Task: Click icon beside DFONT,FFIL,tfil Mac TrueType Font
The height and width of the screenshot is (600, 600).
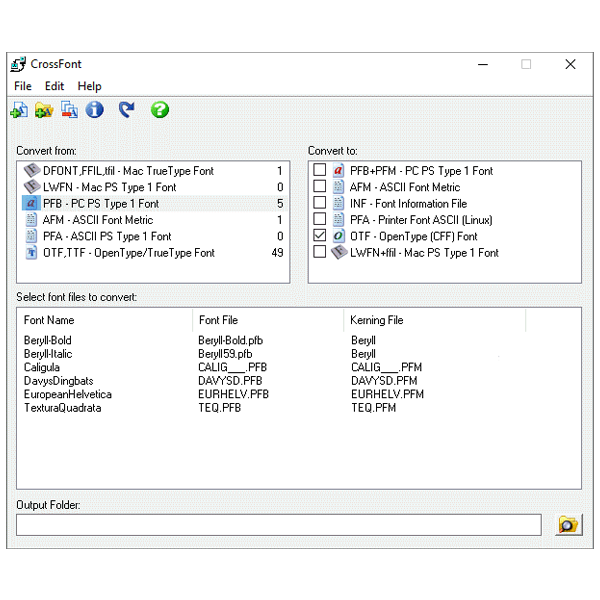Action: pos(32,171)
